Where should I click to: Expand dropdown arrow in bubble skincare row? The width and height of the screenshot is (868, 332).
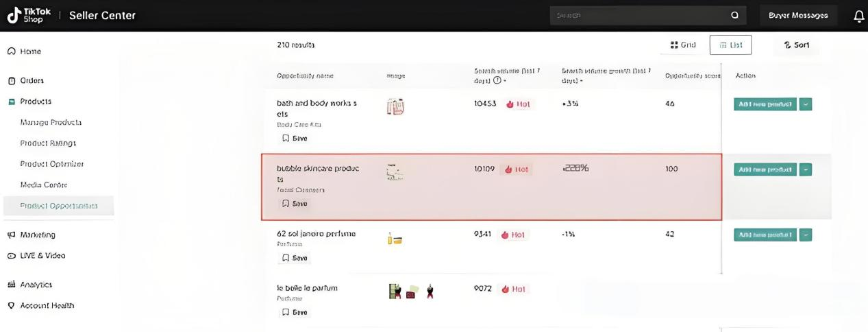point(806,169)
